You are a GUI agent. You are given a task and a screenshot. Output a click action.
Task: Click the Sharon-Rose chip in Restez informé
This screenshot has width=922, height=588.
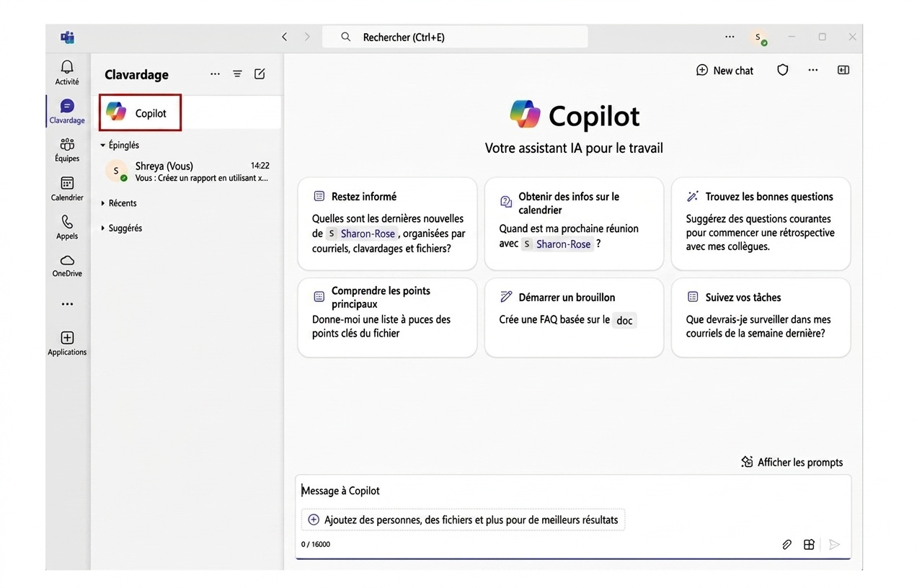[361, 233]
